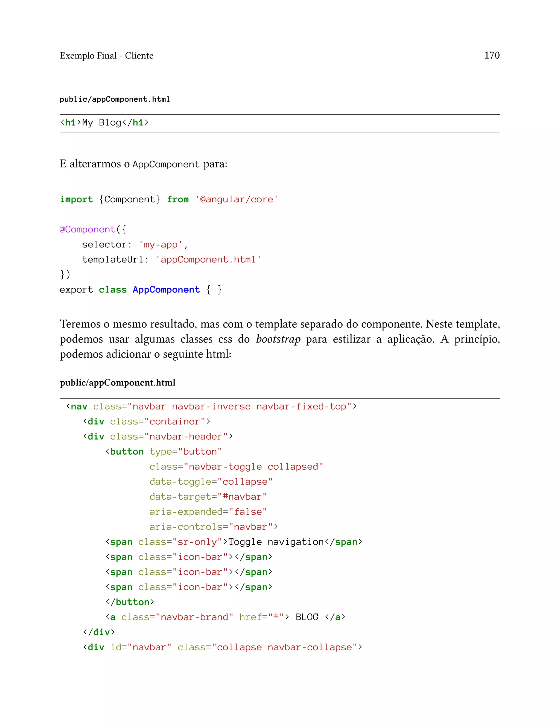Image resolution: width=560 pixels, height=728 pixels.
Task: Click the paragraph line starting 'Teremos o mesmo resultado'
Action: (x=280, y=324)
